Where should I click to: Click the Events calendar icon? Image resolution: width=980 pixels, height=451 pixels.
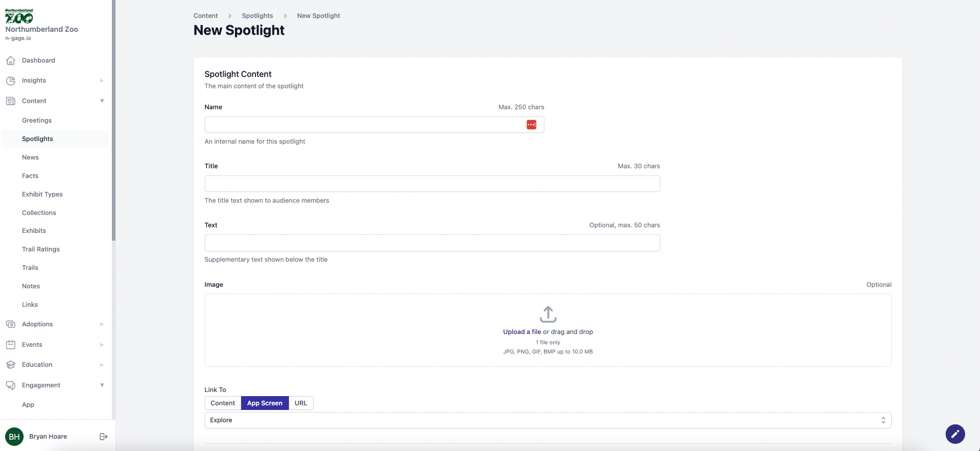[10, 345]
